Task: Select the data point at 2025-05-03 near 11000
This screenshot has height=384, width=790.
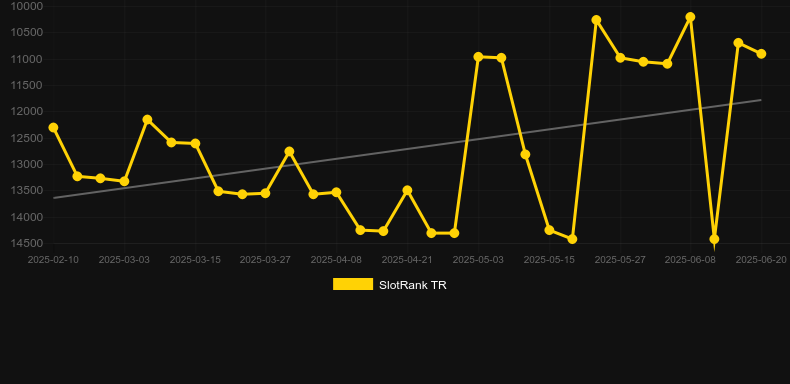Action: 478,57
